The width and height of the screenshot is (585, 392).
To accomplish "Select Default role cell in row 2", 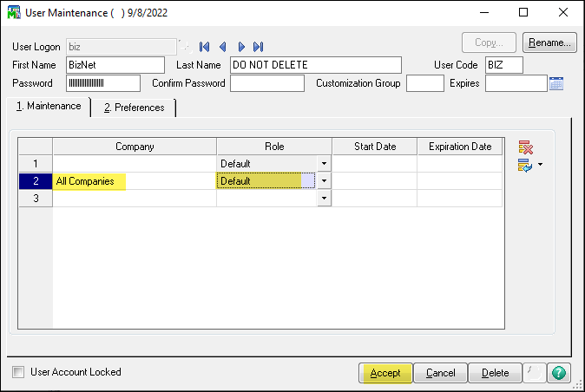I will pos(266,181).
